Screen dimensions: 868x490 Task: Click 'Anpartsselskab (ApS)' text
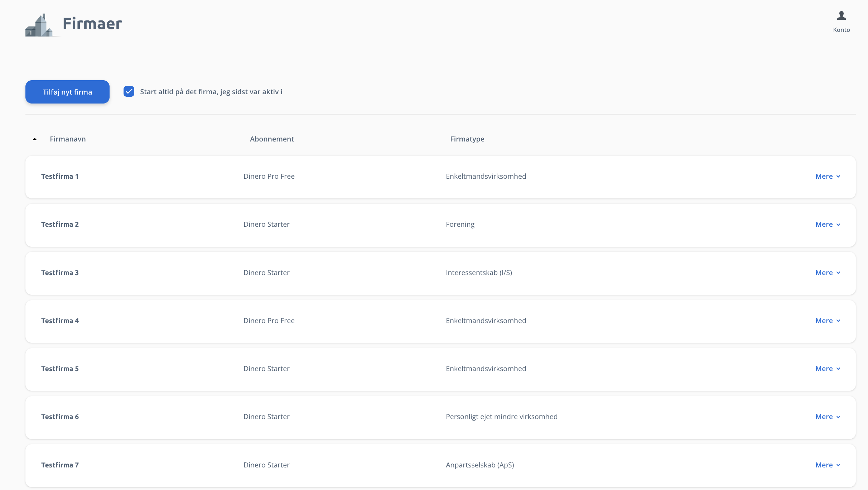(480, 465)
